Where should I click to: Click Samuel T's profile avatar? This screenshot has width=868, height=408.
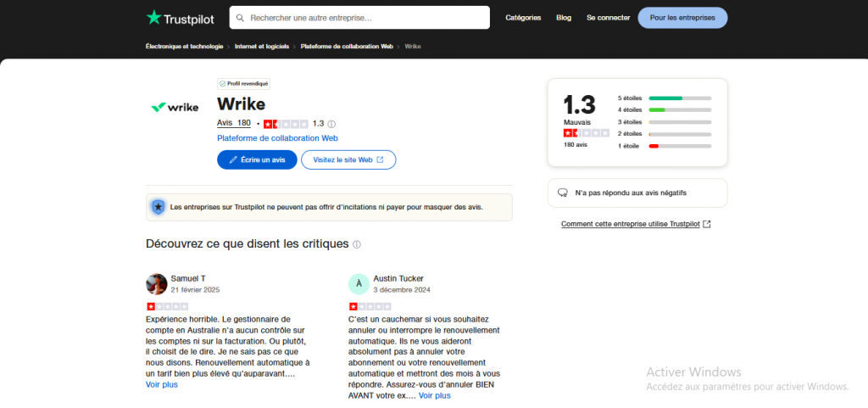(157, 284)
